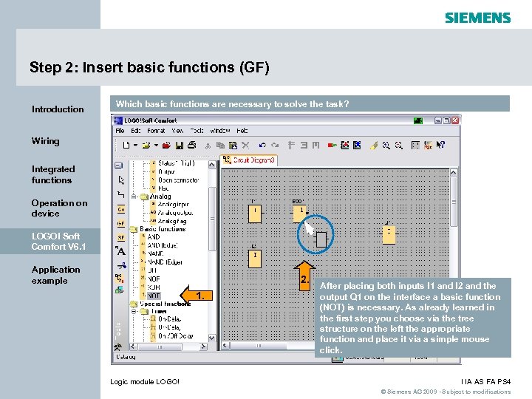This screenshot has width=532, height=399.
Task: Click the Paste clipboard icon
Action: click(233, 146)
